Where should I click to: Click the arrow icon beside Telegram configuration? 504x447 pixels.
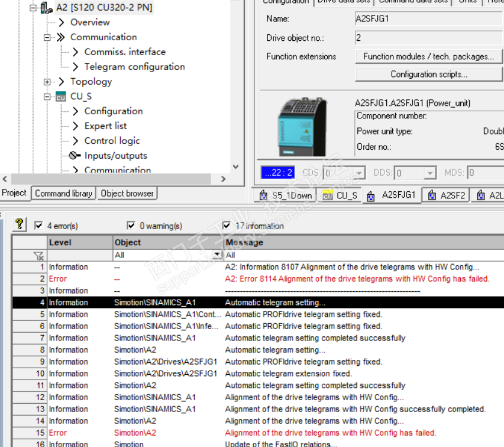[75, 67]
